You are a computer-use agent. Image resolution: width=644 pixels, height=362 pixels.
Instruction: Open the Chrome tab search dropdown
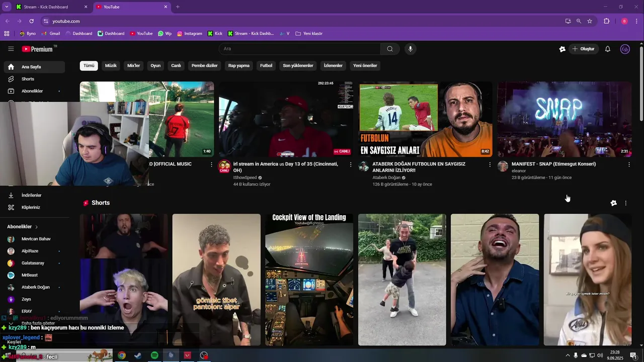(7, 7)
